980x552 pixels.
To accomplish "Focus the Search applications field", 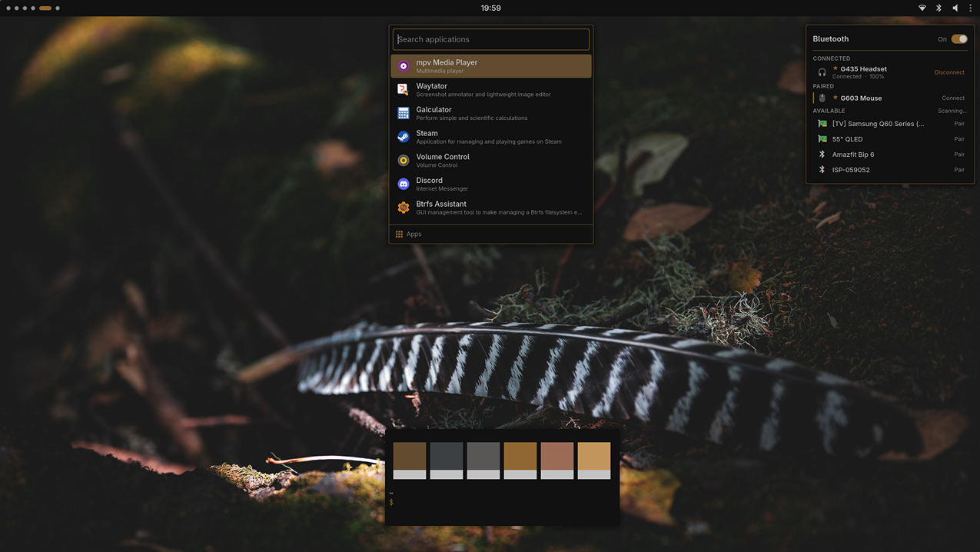I will coord(491,39).
